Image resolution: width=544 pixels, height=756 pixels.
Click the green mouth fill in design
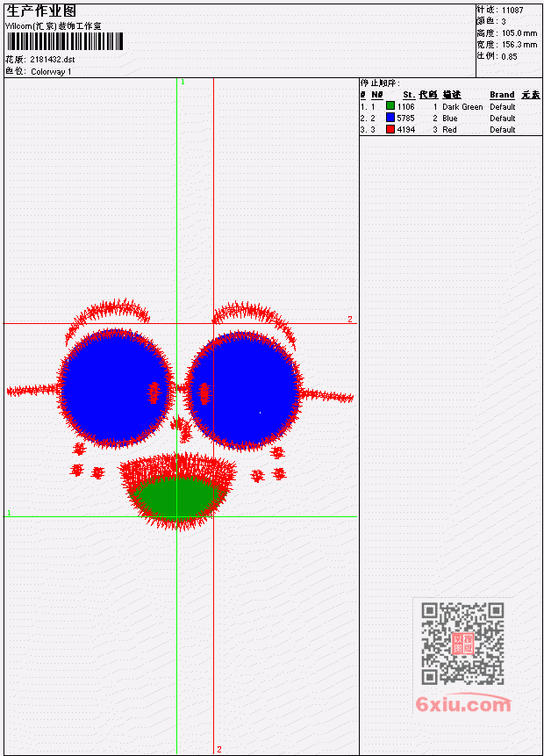click(x=177, y=497)
